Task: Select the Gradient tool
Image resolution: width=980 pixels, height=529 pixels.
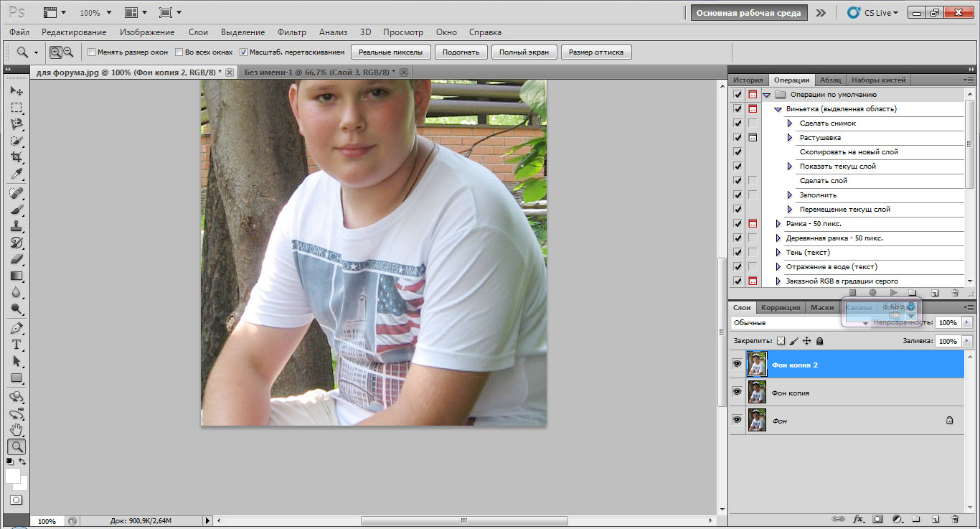Action: tap(17, 276)
